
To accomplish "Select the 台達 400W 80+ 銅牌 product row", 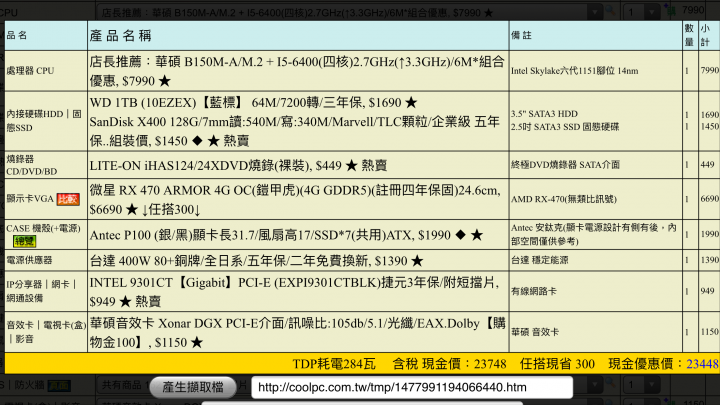I will pyautogui.click(x=256, y=261).
